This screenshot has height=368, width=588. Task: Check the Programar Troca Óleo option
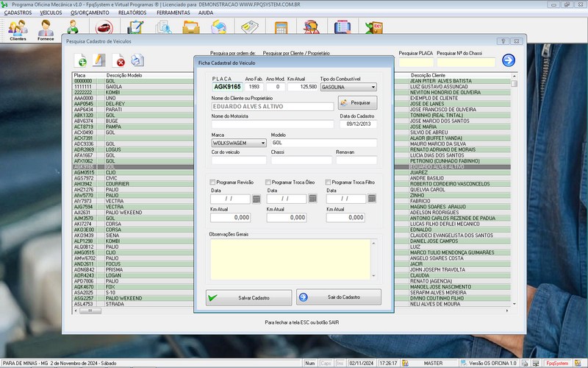[x=268, y=182]
